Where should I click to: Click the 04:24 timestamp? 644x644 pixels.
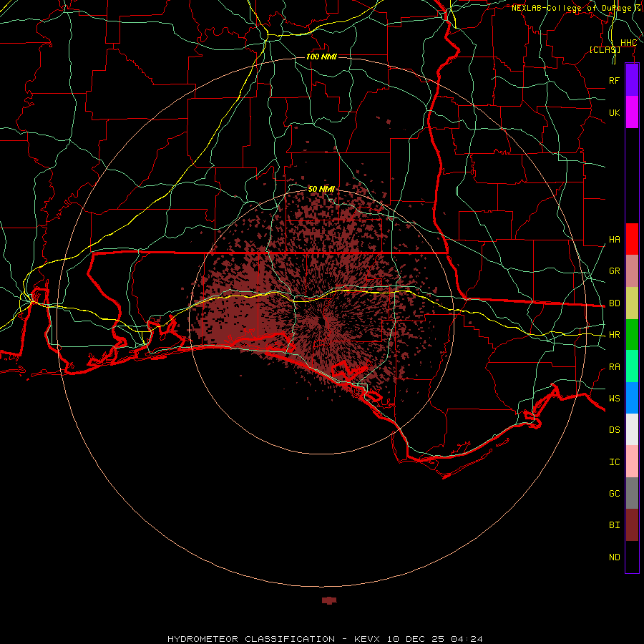tap(467, 639)
